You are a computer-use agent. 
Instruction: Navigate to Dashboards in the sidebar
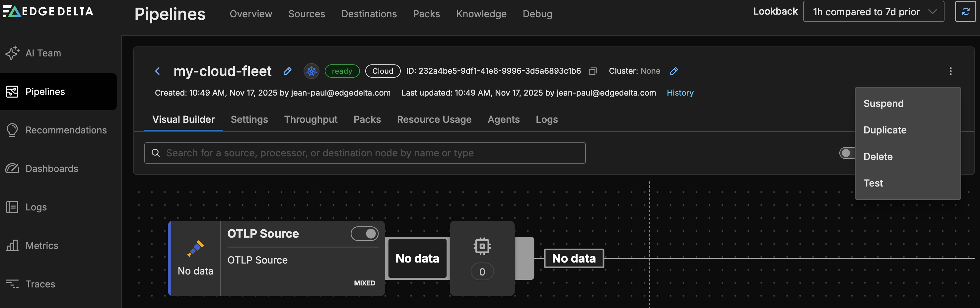tap(51, 169)
